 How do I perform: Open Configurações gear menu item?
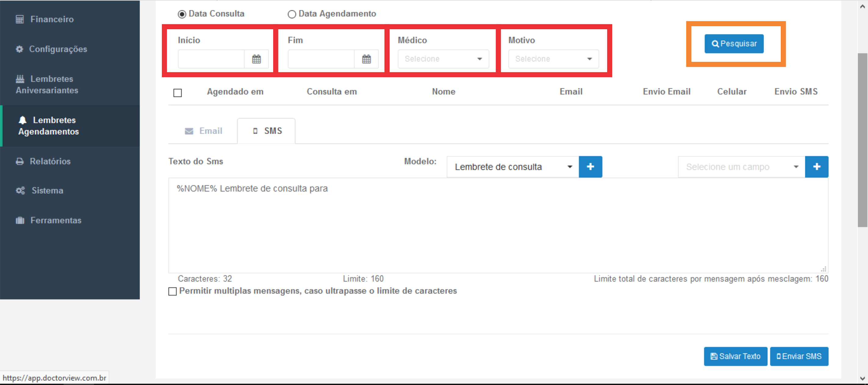[x=58, y=49]
